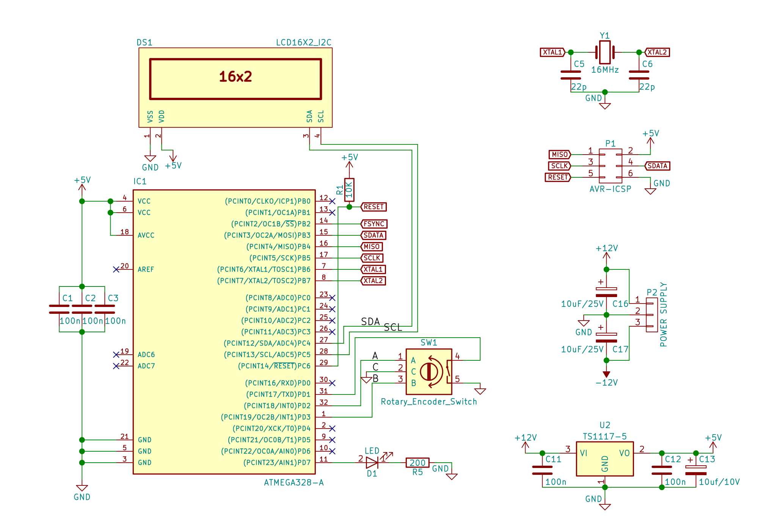The image size is (766, 532).
Task: Select the (PCINT18/INT0)PD2 pin name
Action: click(277, 406)
